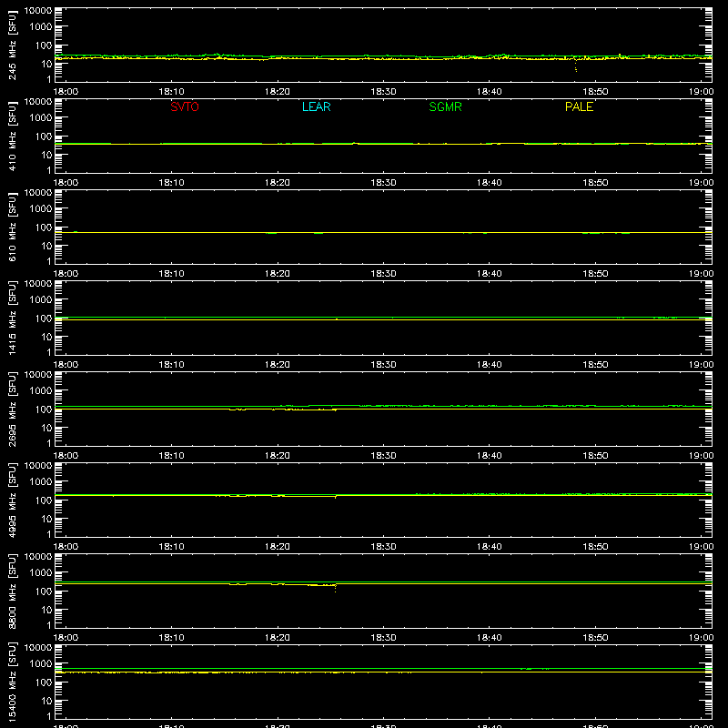Image resolution: width=728 pixels, height=728 pixels.
Task: Click 18:30 tick under the 245 MHz panel
Action: click(383, 92)
